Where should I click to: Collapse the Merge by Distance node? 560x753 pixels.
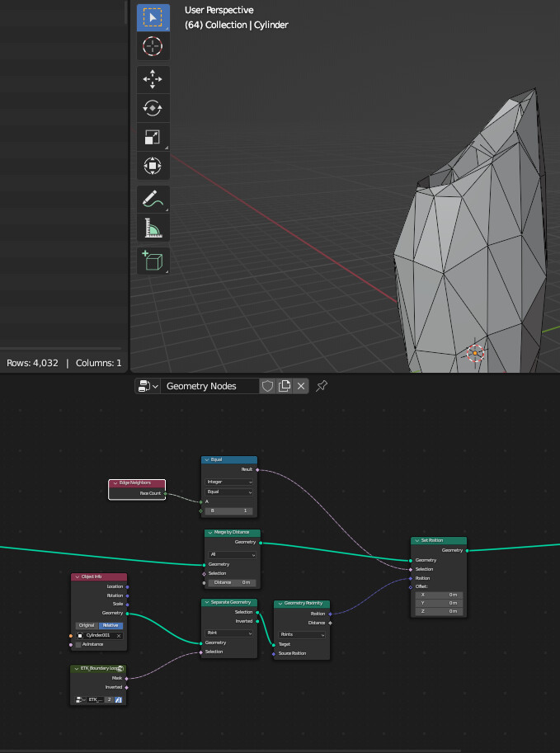coord(210,533)
